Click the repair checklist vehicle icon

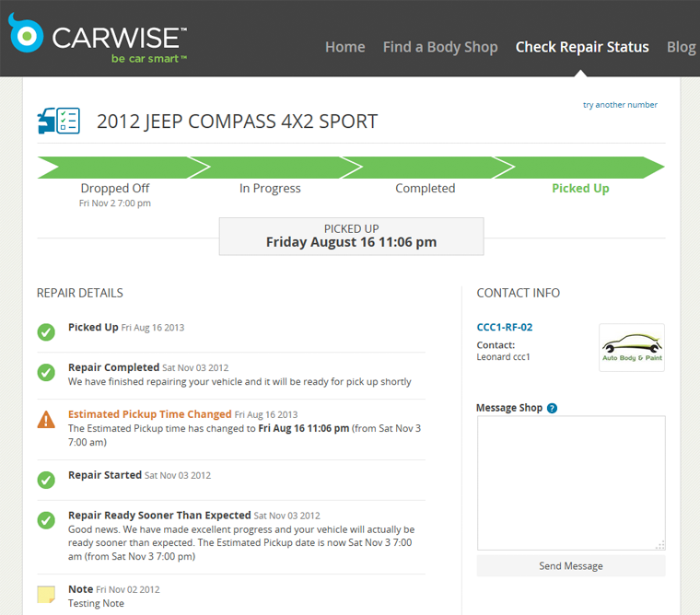point(58,121)
